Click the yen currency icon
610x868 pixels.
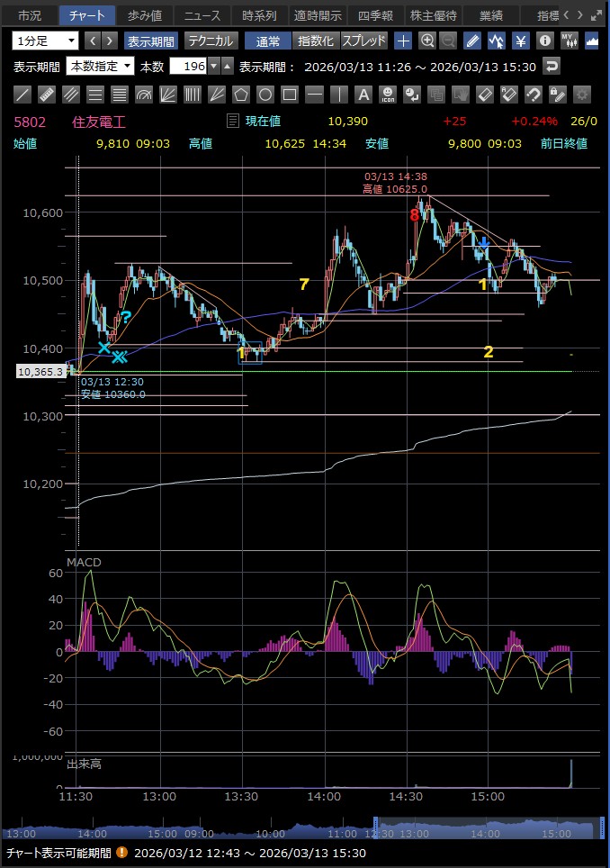(x=521, y=41)
